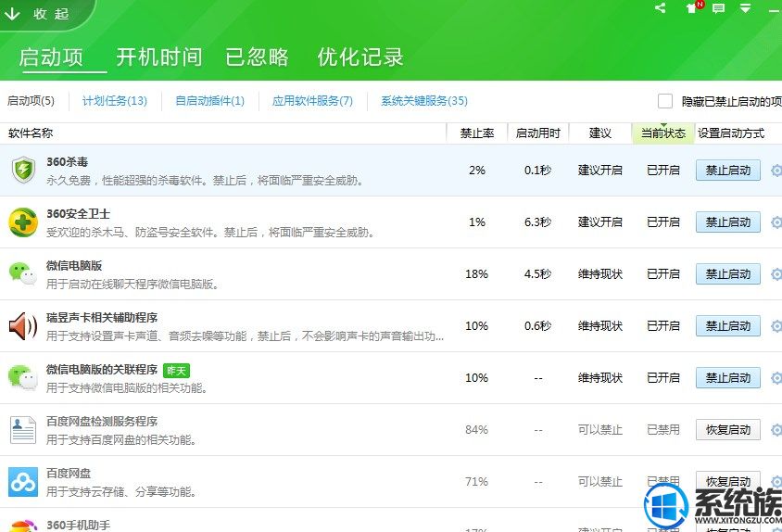Restore startup for 百度网盘检测服务程序

[728, 430]
